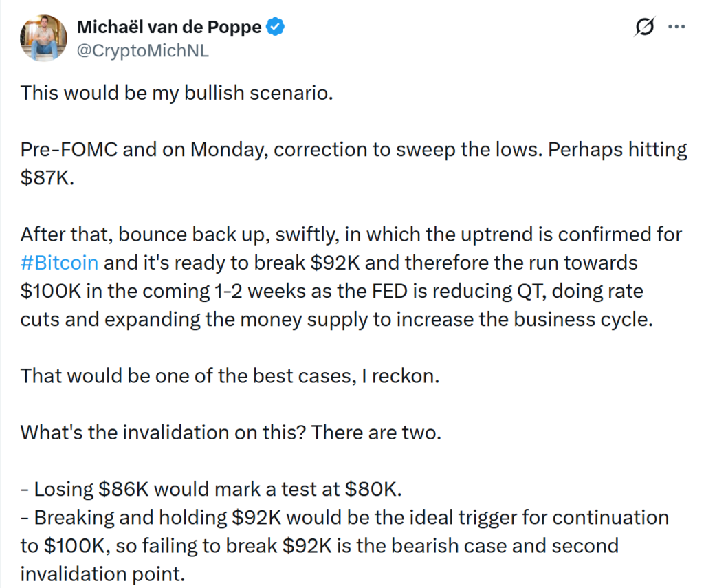
Task: Click the line beginning 'Pre-FOMC and on Monday'
Action: [353, 149]
